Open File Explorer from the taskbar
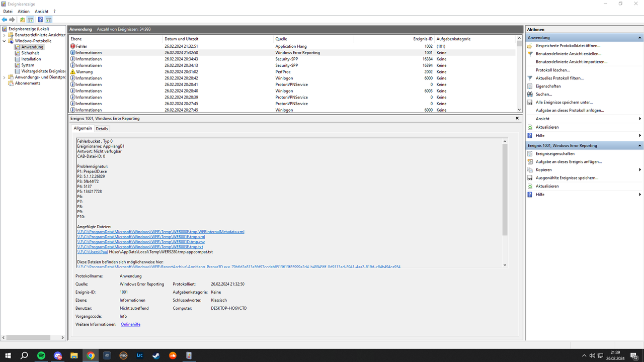 tap(74, 355)
